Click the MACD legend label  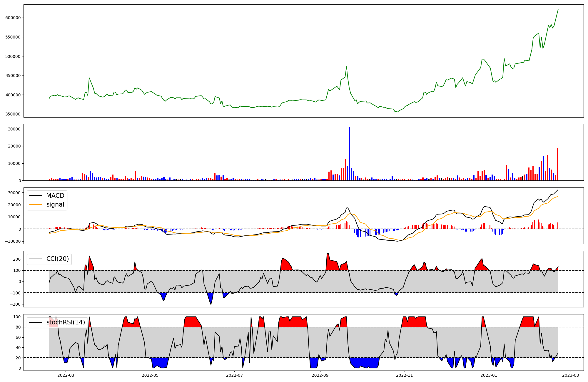click(x=55, y=196)
